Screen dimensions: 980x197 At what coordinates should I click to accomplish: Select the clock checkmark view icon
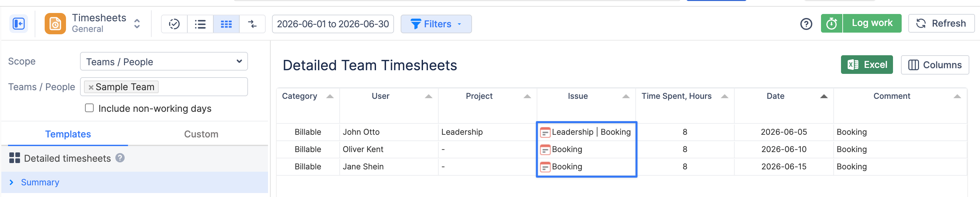tap(174, 24)
